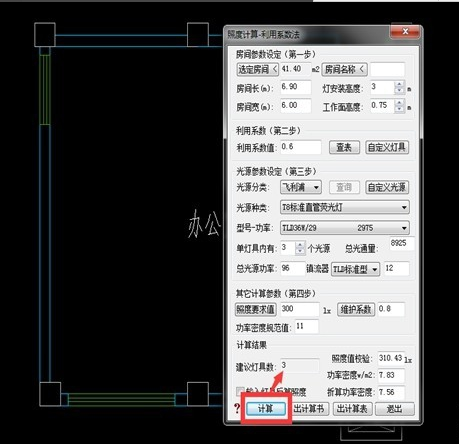Edit the 功率密度规范值 field
Image resolution: width=459 pixels, height=444 pixels.
pos(306,327)
